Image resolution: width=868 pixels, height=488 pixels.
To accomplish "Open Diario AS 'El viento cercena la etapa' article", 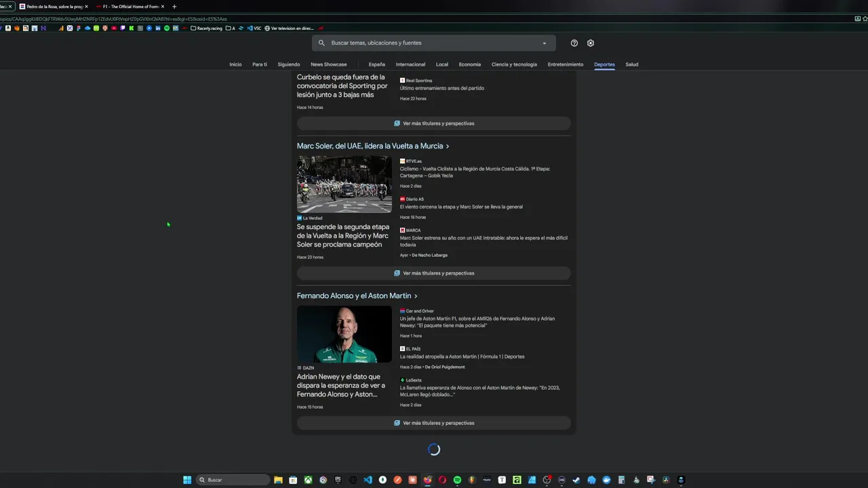I will tap(461, 207).
